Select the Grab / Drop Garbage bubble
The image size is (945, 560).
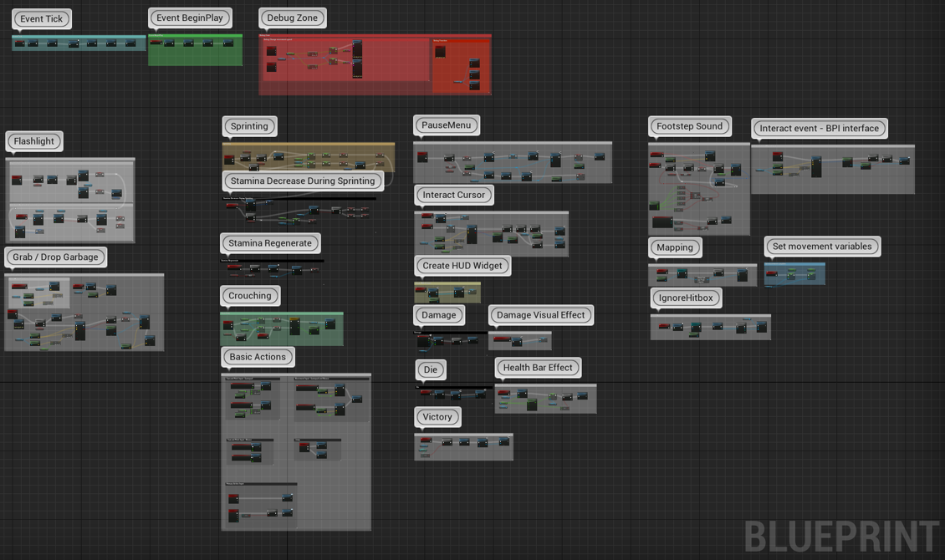55,257
